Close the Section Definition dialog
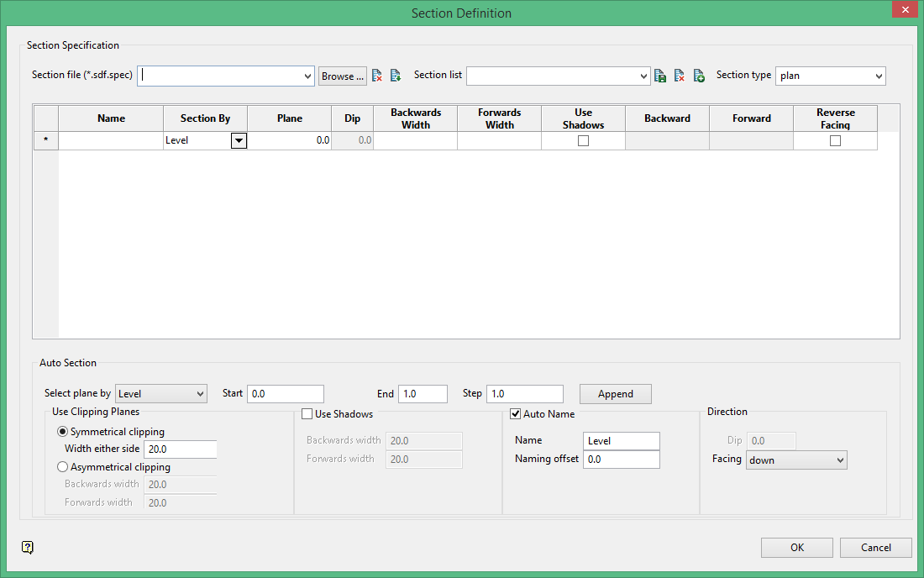 click(x=904, y=11)
